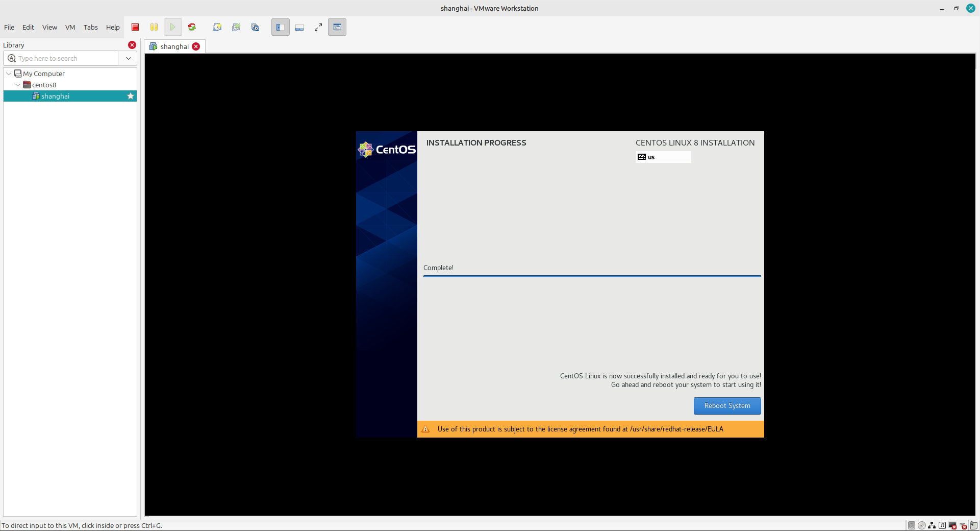Close the VMware Workstation window

coord(971,8)
